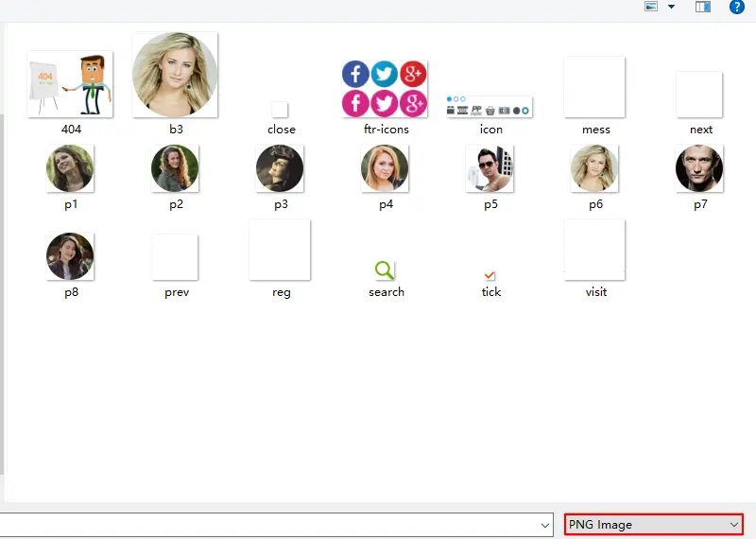Click the 'search' file name label
756x539 pixels.
[387, 292]
